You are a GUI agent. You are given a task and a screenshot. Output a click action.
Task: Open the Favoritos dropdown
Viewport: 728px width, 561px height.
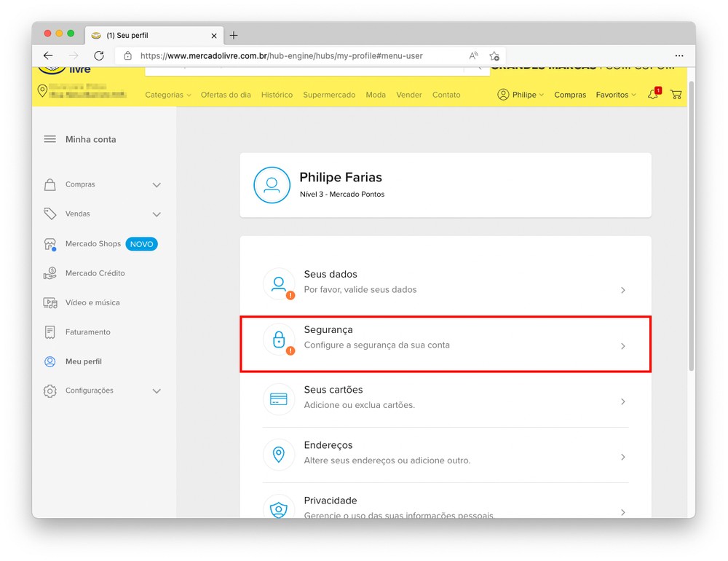pyautogui.click(x=615, y=95)
